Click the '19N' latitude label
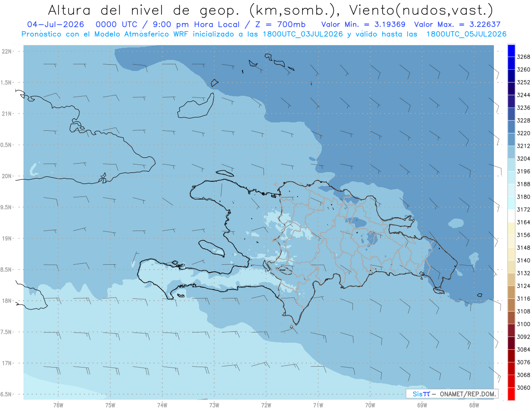This screenshot has width=532, height=411. 7,239
